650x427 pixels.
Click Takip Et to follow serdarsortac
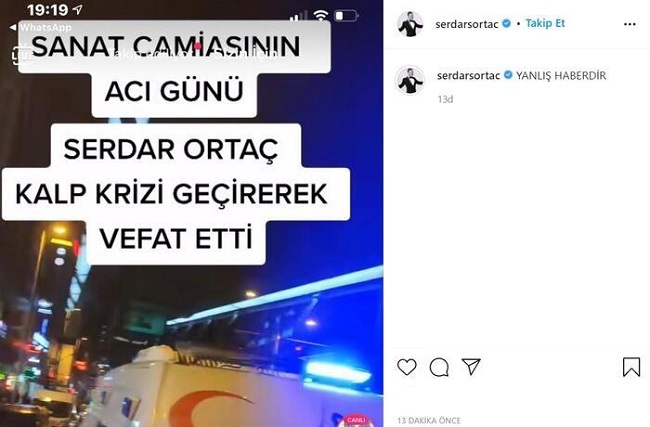tap(545, 23)
